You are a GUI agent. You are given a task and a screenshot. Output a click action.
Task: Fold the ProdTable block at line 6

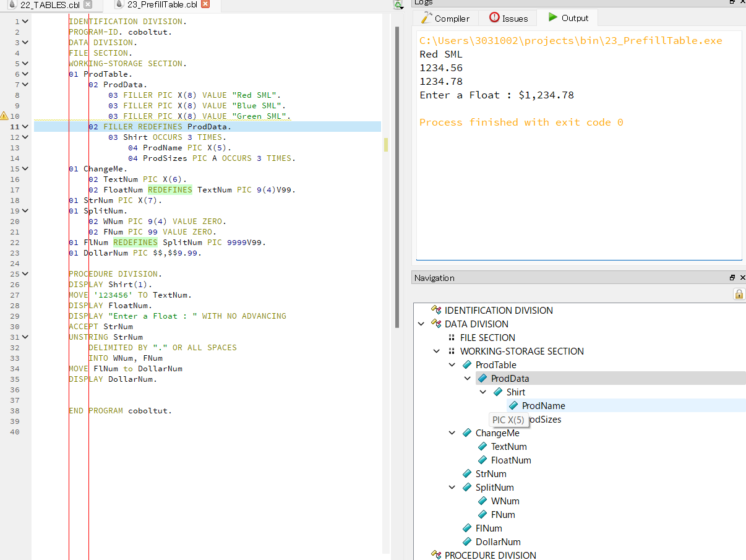point(25,74)
